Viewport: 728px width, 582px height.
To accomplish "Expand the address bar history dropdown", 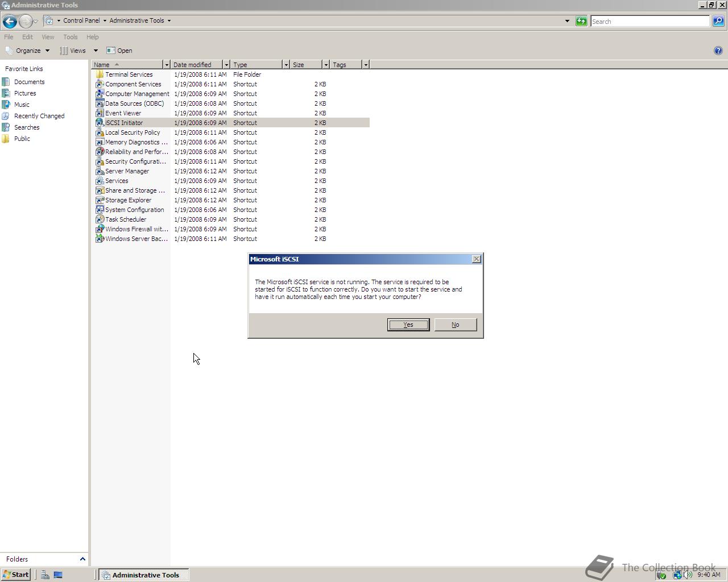I will tap(567, 21).
